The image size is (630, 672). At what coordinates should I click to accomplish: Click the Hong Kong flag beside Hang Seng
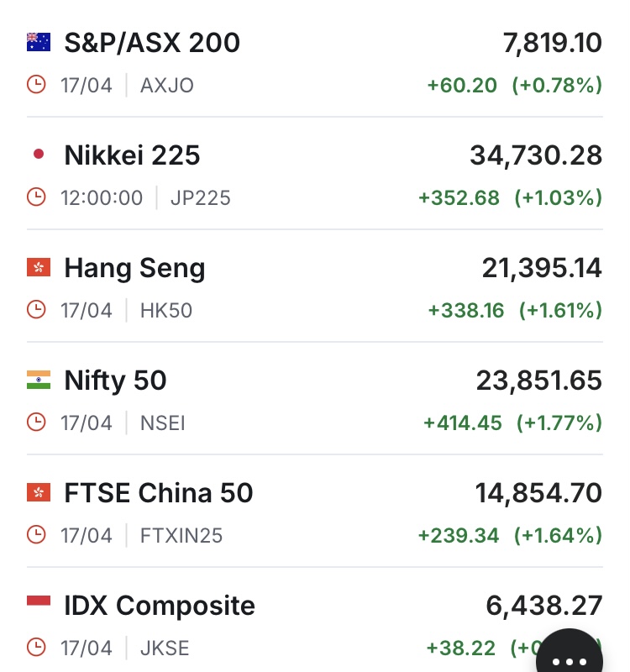coord(39,268)
